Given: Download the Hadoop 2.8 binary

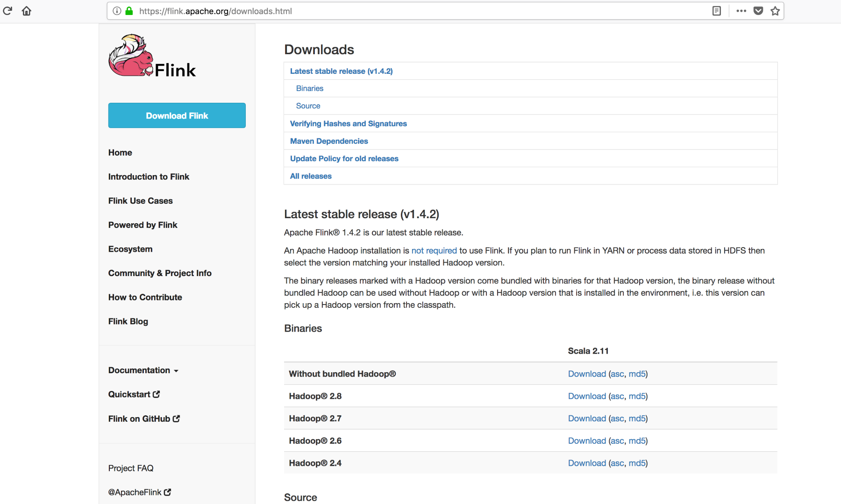Looking at the screenshot, I should pyautogui.click(x=587, y=396).
